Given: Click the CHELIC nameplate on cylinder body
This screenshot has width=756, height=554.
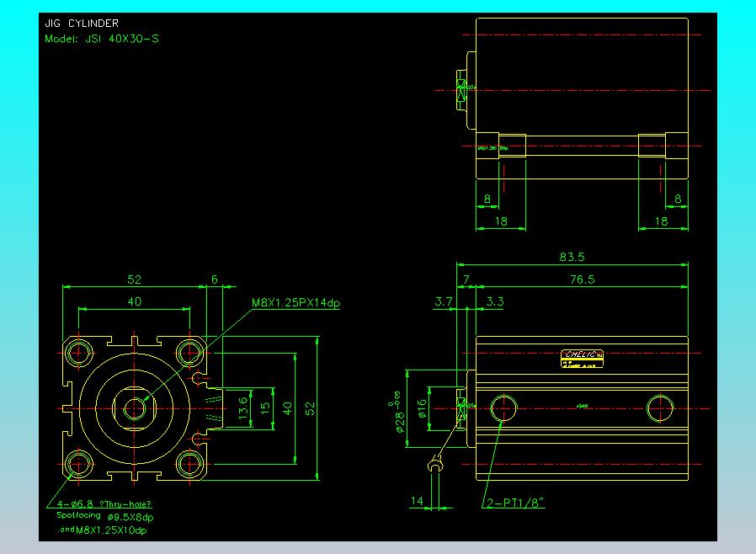Looking at the screenshot, I should click(582, 360).
